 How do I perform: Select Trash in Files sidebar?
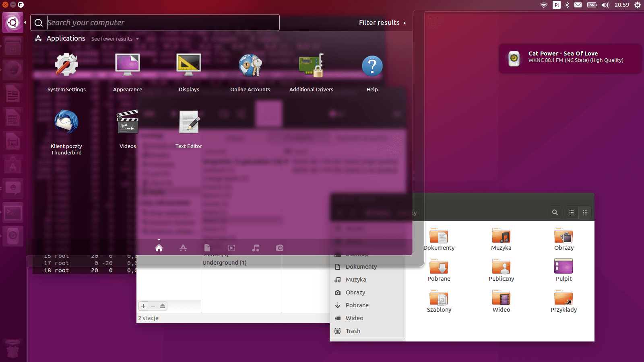(x=367, y=331)
